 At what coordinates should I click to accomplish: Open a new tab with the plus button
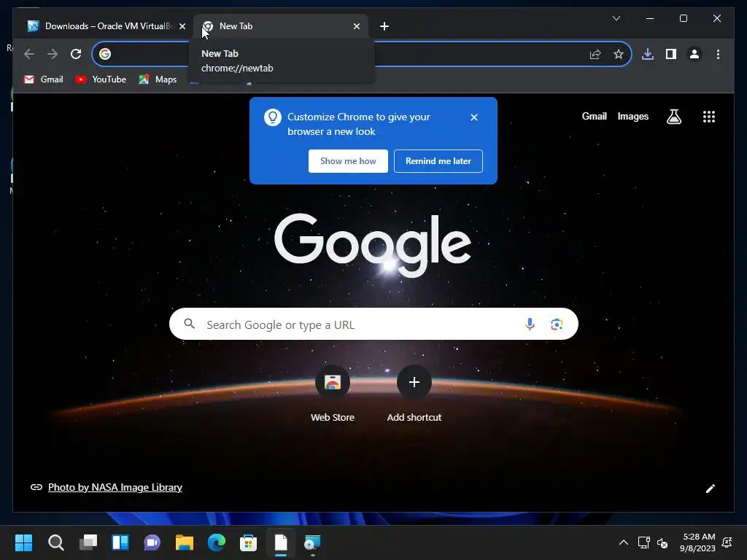(x=384, y=26)
